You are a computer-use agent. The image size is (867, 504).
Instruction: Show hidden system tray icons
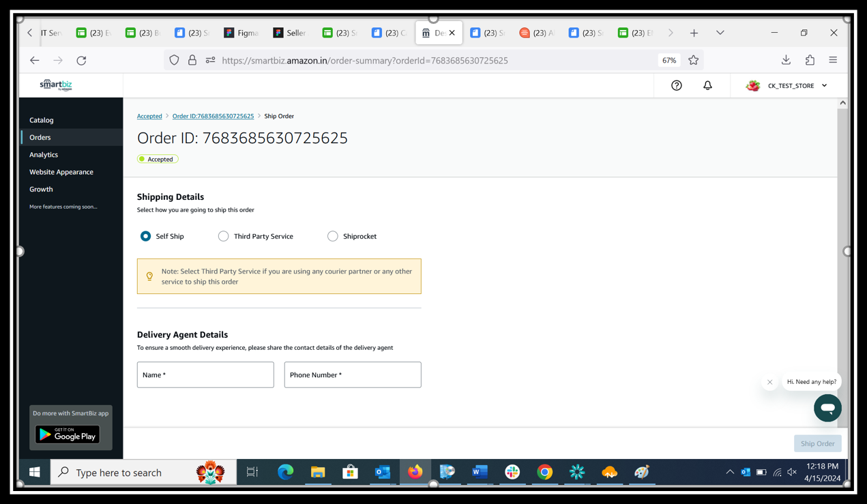[x=729, y=472]
